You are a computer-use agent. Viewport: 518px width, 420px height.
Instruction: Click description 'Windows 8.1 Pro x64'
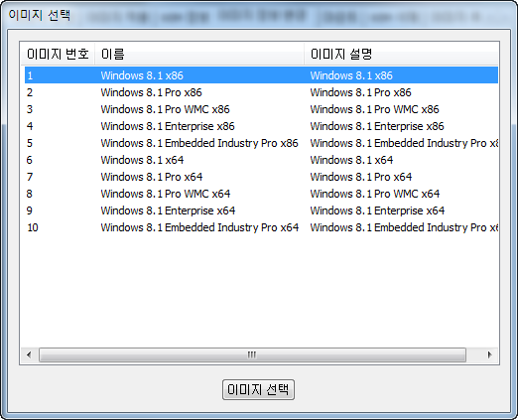[361, 177]
